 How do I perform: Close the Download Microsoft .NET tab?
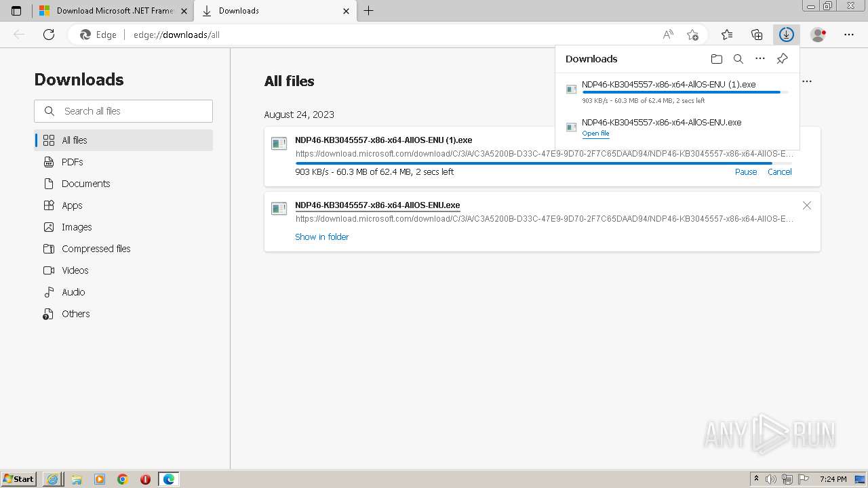point(184,11)
